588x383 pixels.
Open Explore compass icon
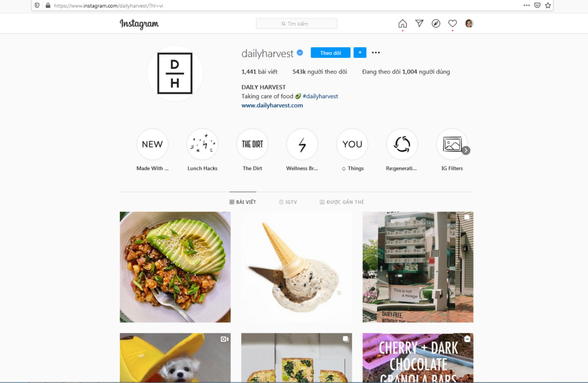click(x=436, y=24)
